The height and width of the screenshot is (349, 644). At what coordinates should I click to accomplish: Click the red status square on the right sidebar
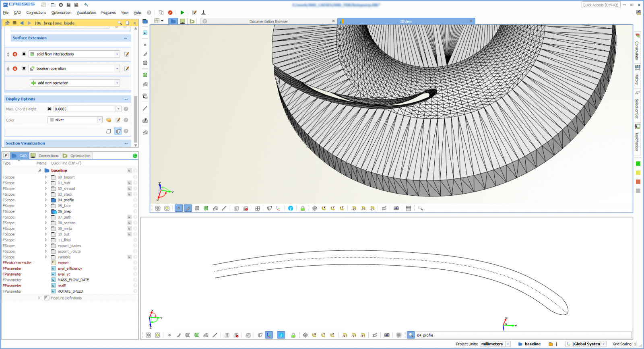click(x=638, y=182)
